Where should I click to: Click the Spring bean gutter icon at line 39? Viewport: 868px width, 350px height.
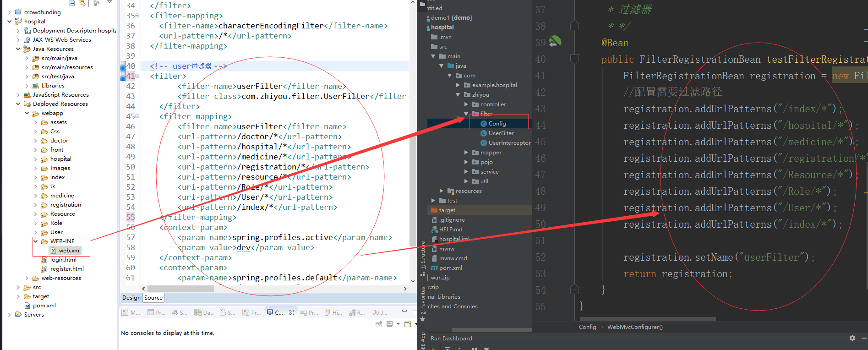click(555, 42)
